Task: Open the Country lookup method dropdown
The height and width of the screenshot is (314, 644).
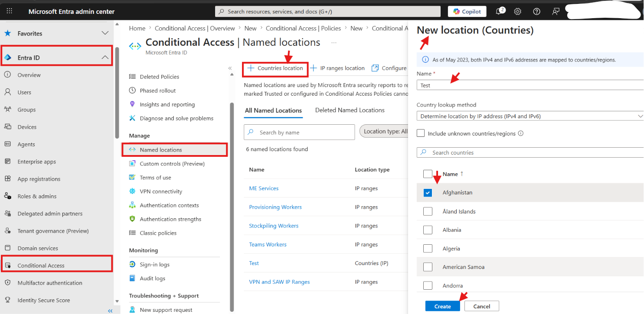Action: pos(530,116)
